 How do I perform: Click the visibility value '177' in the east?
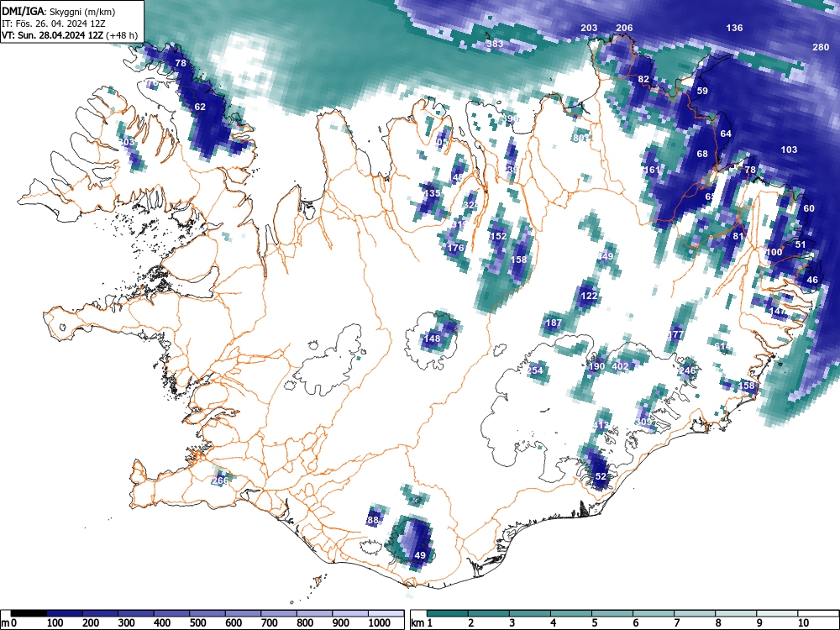tap(675, 335)
